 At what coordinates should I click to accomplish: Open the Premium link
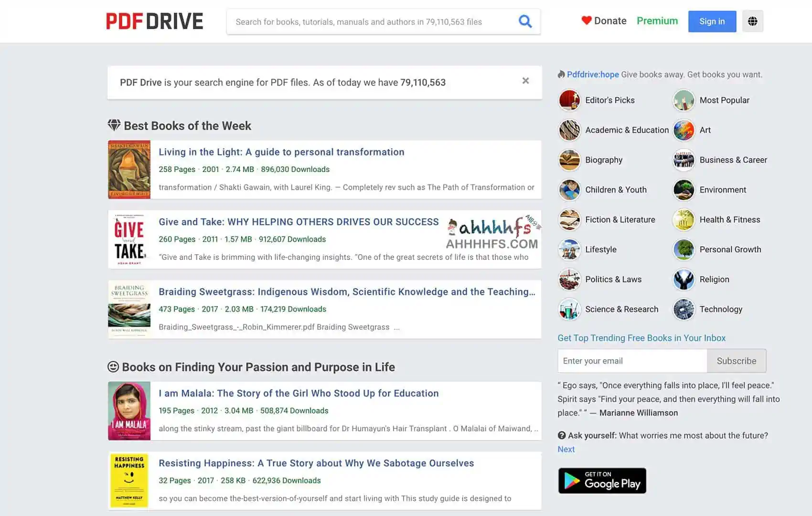point(657,21)
